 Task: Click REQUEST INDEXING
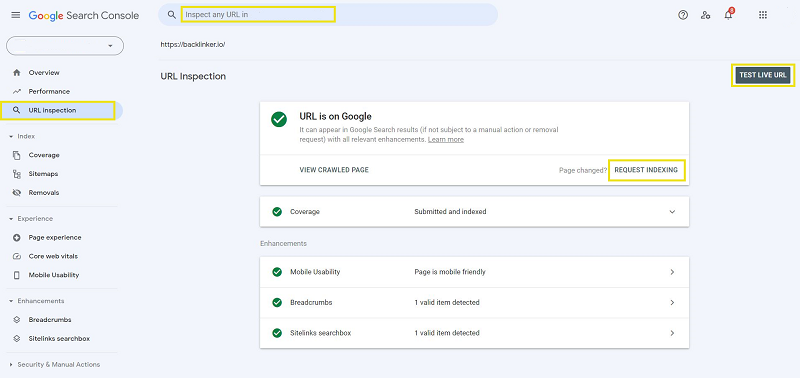[646, 170]
